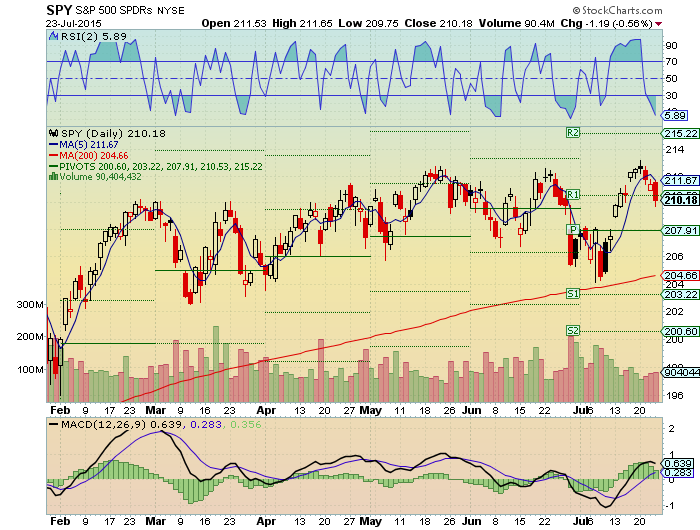Screen dimensions: 700x530
Task: Click the candlestick icon beside SPY (Daily)
Action: pyautogui.click(x=54, y=133)
